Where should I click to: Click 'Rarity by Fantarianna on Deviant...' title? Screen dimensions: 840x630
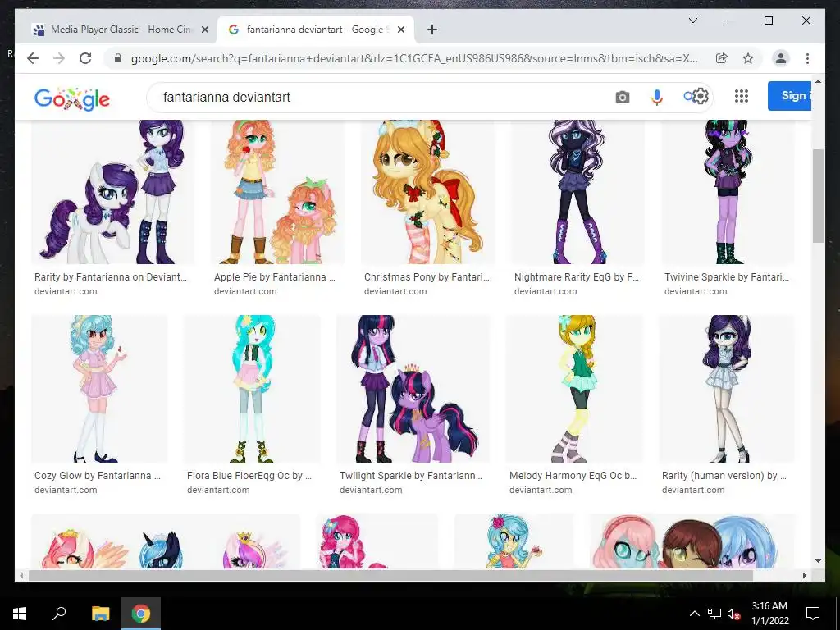click(x=111, y=277)
